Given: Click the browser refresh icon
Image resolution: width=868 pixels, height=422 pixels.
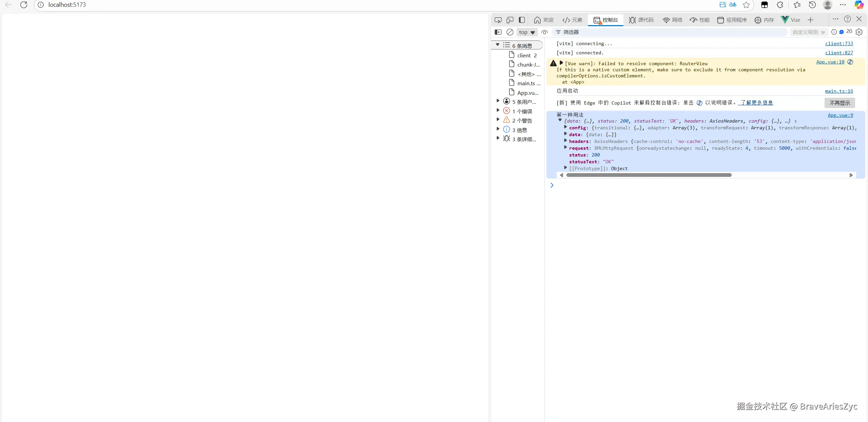Looking at the screenshot, I should pyautogui.click(x=24, y=5).
